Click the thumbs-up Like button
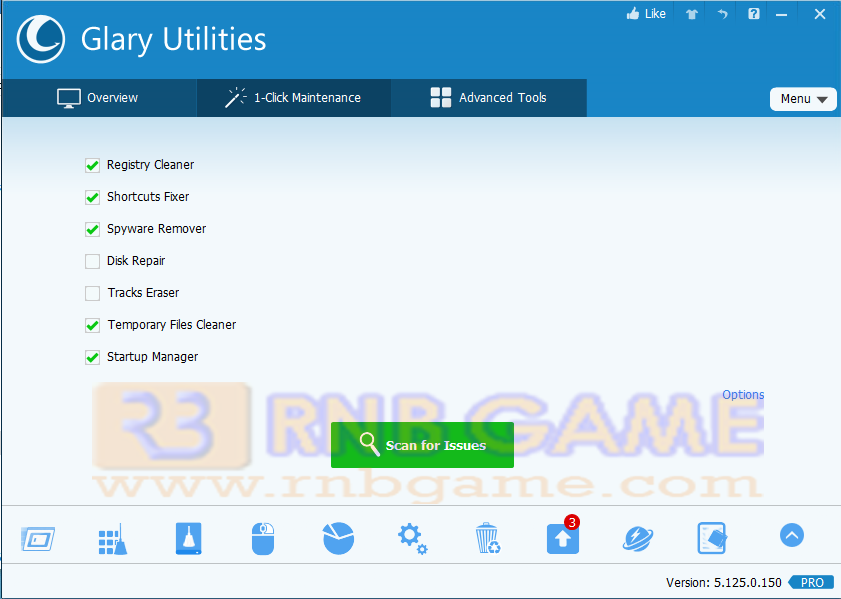The height and width of the screenshot is (599, 841). click(646, 14)
